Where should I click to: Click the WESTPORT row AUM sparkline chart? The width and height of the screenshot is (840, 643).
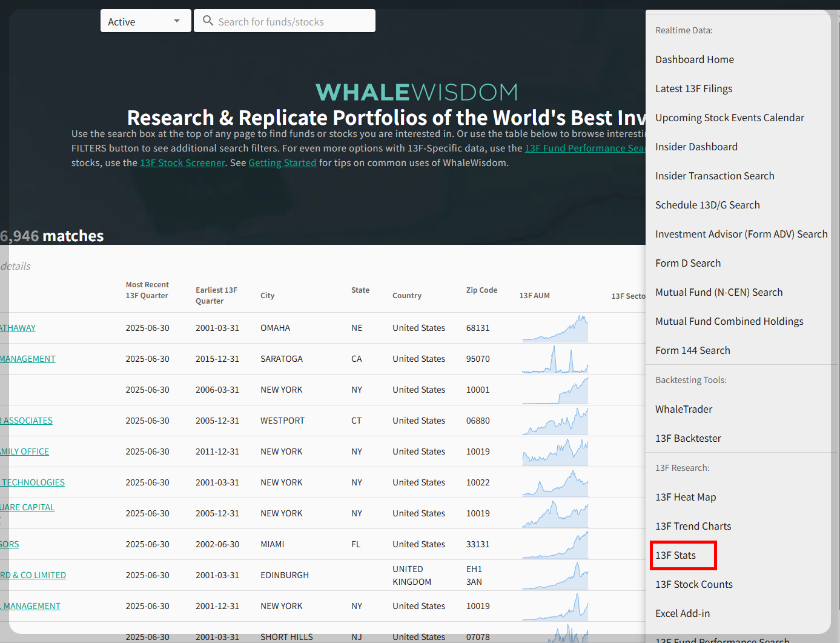pyautogui.click(x=555, y=421)
